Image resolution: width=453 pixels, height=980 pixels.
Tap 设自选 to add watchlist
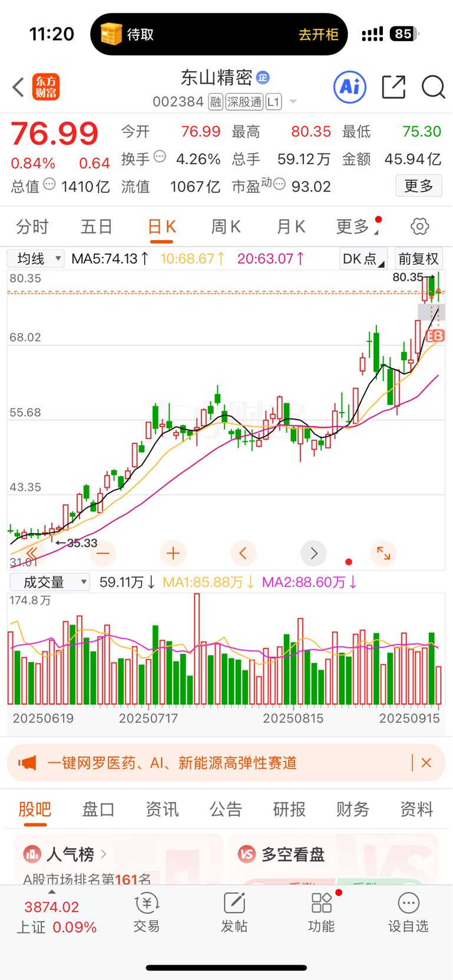pos(408,913)
